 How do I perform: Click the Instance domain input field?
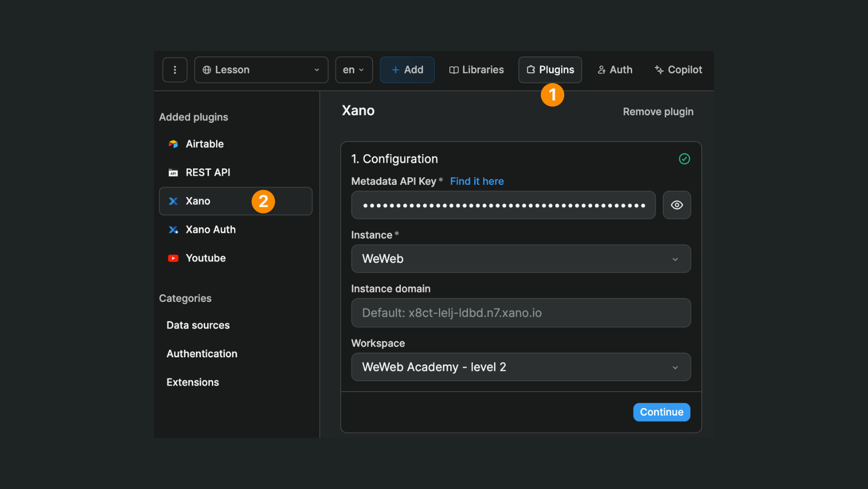[521, 313]
